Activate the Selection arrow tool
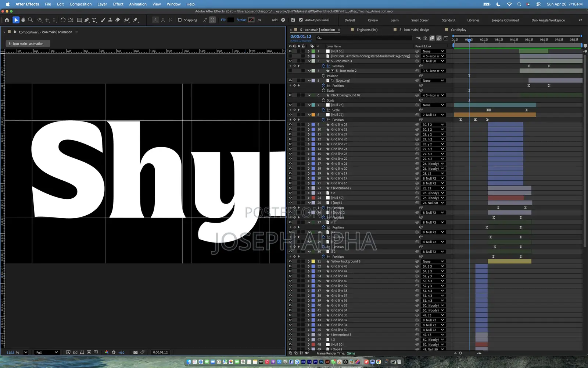 (16, 20)
